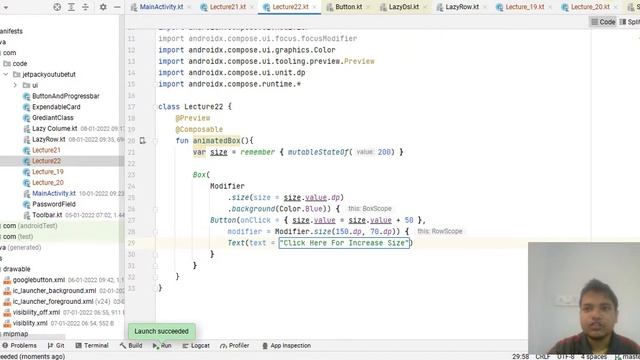
Task: Click UTF-8 encoding in status bar
Action: 566,356
